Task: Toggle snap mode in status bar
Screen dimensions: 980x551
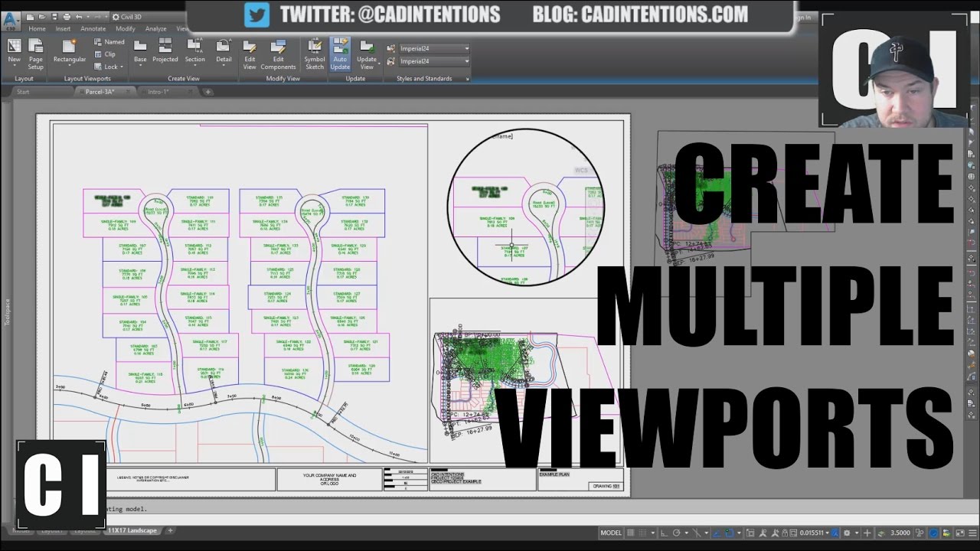Action: [642, 533]
